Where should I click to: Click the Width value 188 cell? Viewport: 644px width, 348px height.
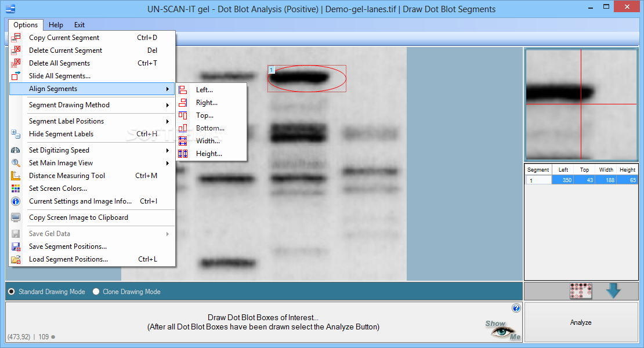pos(606,180)
